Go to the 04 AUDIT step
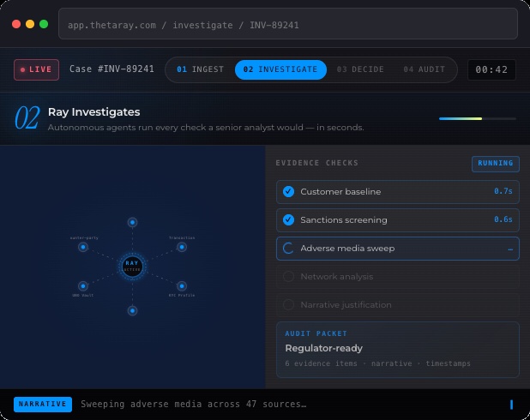The width and height of the screenshot is (530, 420). [x=425, y=69]
